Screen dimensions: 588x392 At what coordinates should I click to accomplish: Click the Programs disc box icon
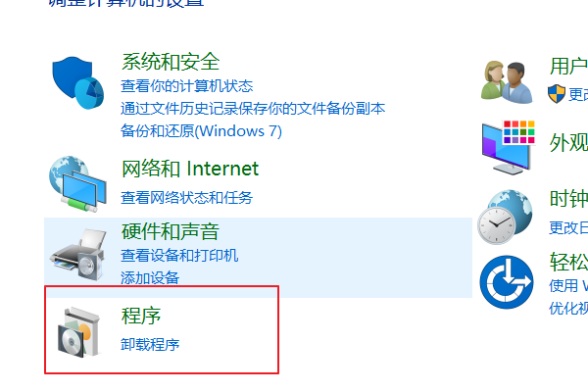tap(78, 332)
